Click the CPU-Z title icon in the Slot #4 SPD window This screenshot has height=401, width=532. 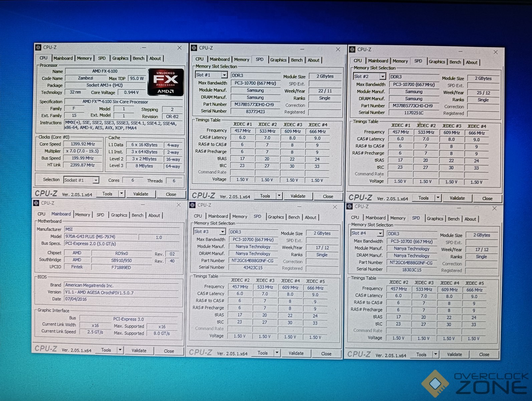[x=349, y=207]
